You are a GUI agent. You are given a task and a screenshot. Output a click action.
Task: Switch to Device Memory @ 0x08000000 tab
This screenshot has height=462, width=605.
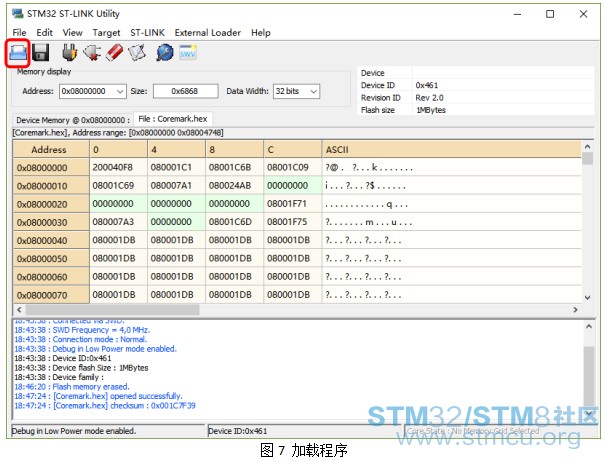pyautogui.click(x=73, y=120)
